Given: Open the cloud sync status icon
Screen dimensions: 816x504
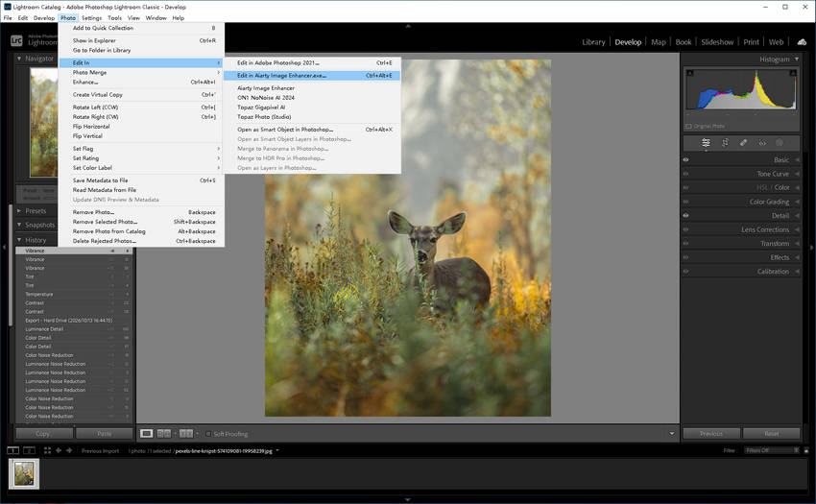Looking at the screenshot, I should point(802,42).
